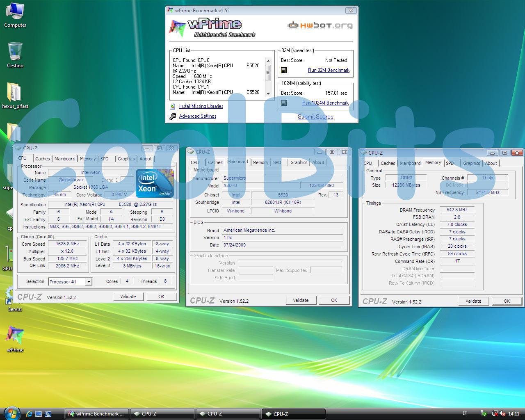Click the third CPU-Z taskbar button
The image size is (525, 420).
click(x=294, y=414)
